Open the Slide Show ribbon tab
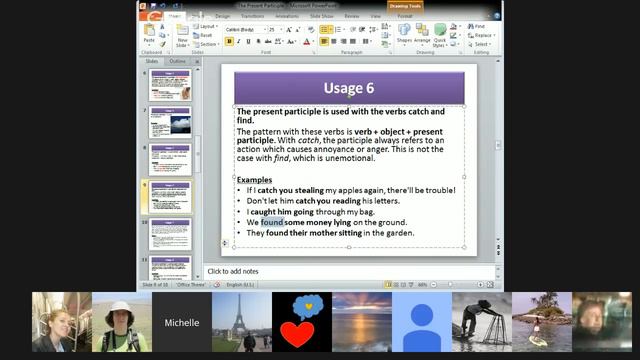This screenshot has width=640, height=360. [x=322, y=16]
